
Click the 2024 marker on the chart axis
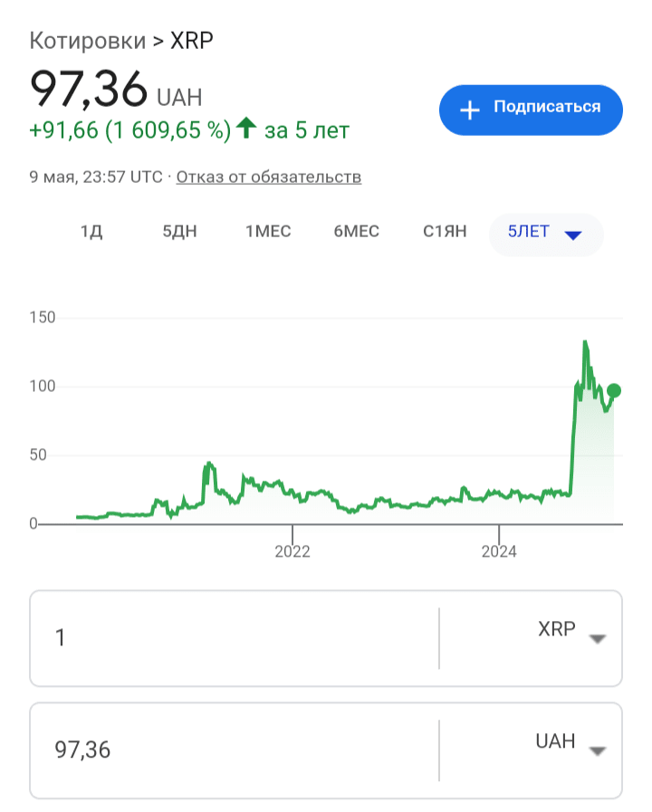point(499,550)
